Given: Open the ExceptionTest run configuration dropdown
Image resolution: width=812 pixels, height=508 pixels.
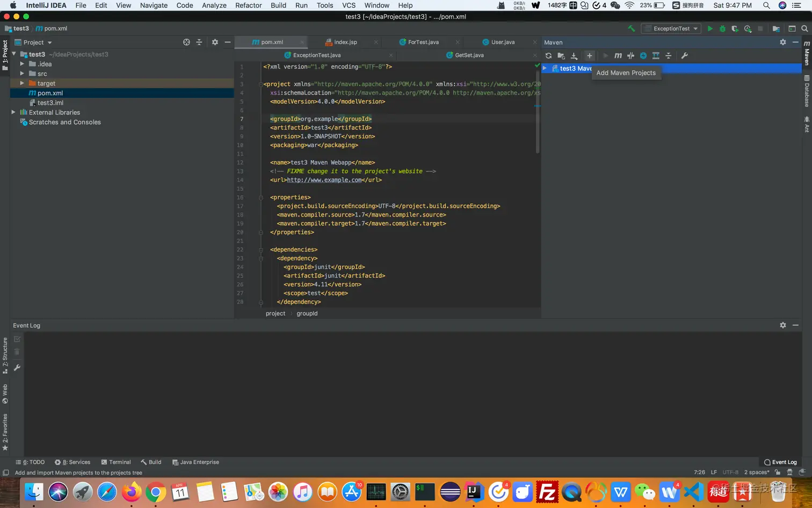Looking at the screenshot, I should pyautogui.click(x=672, y=28).
